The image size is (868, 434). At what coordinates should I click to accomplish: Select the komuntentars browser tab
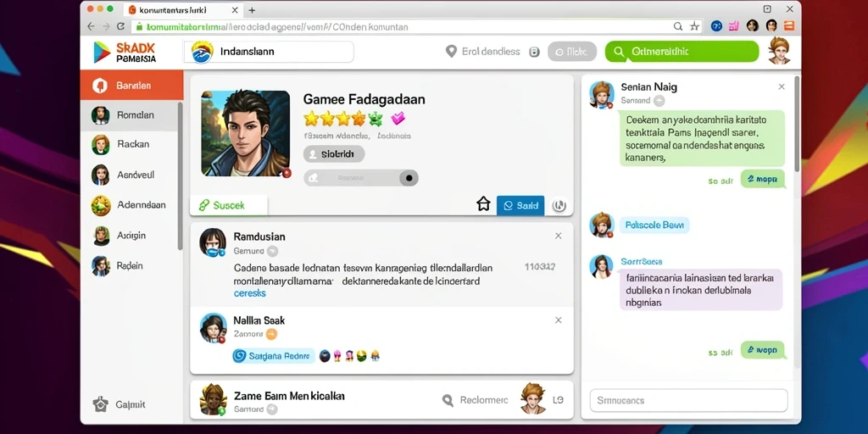point(183,10)
